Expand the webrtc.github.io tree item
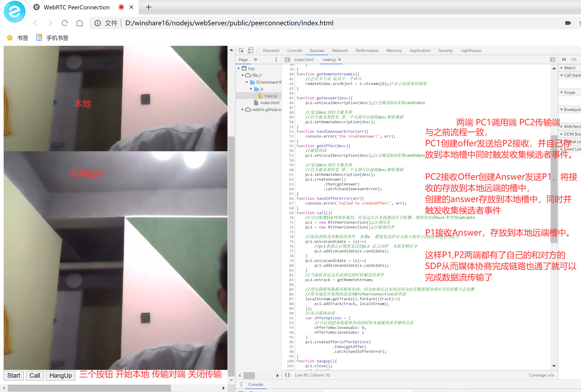 coord(243,109)
